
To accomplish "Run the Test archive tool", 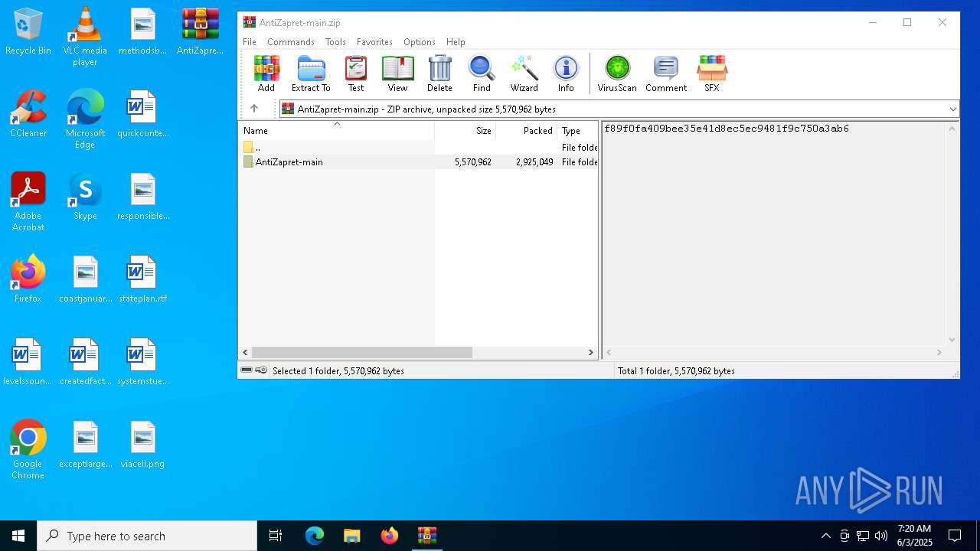I will pyautogui.click(x=356, y=73).
